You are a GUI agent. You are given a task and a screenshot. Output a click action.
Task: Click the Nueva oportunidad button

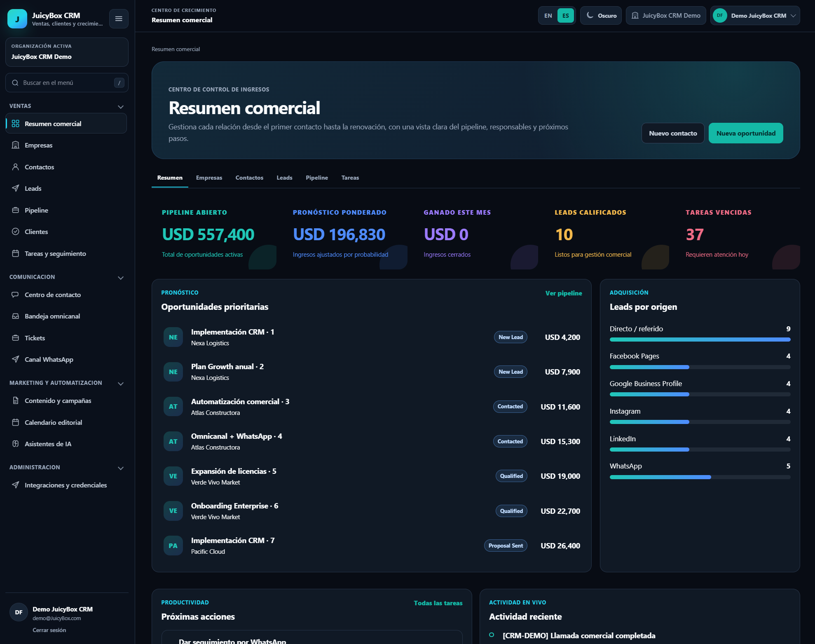(x=746, y=133)
